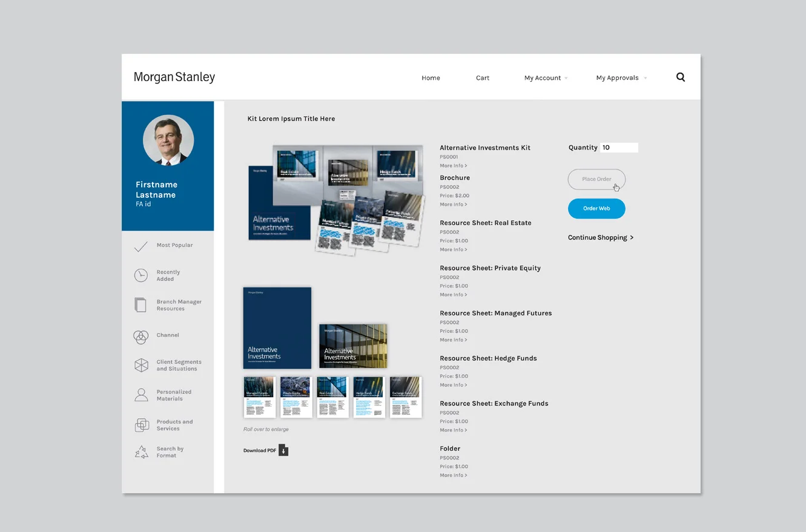The width and height of the screenshot is (806, 532).
Task: Click the Resource Sheet: Exchange Funds title
Action: pos(494,404)
